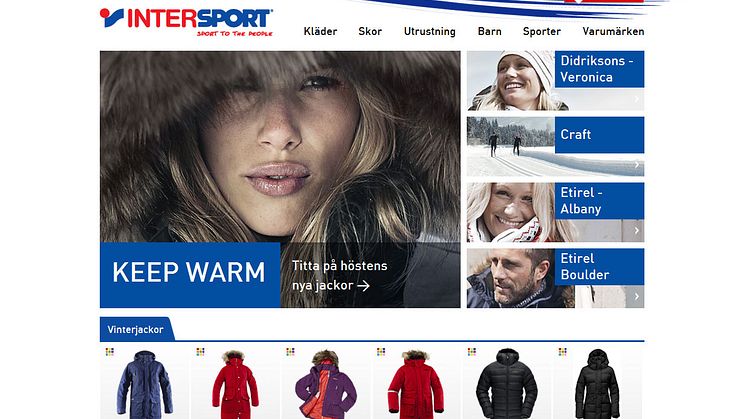This screenshot has width=746, height=419.
Task: Click color-grid icon on blue parka
Action: click(110, 352)
